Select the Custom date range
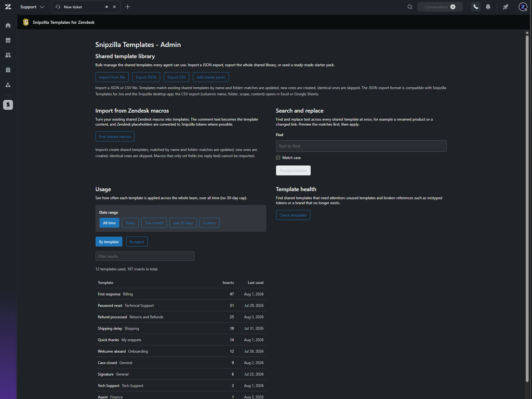 [209, 223]
